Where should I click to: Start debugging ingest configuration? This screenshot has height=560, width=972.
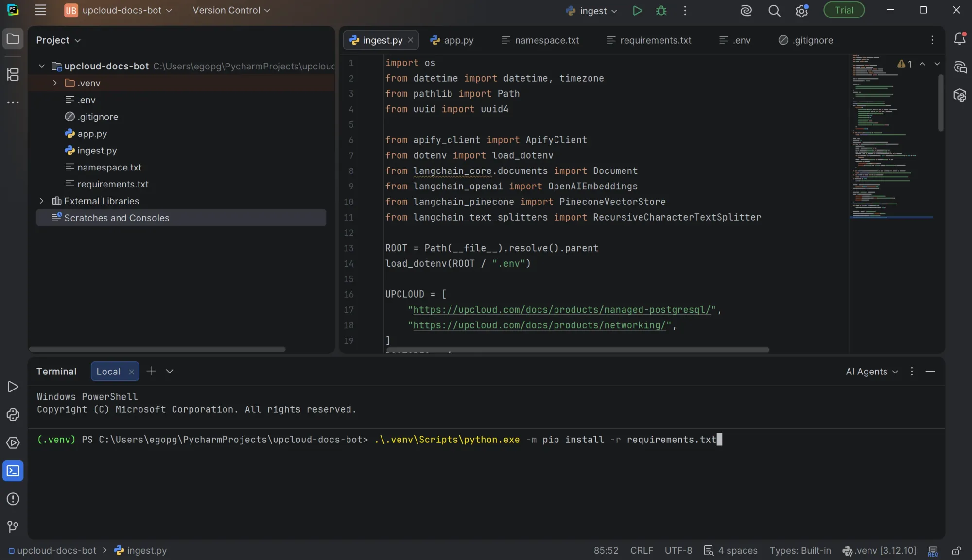pyautogui.click(x=661, y=11)
